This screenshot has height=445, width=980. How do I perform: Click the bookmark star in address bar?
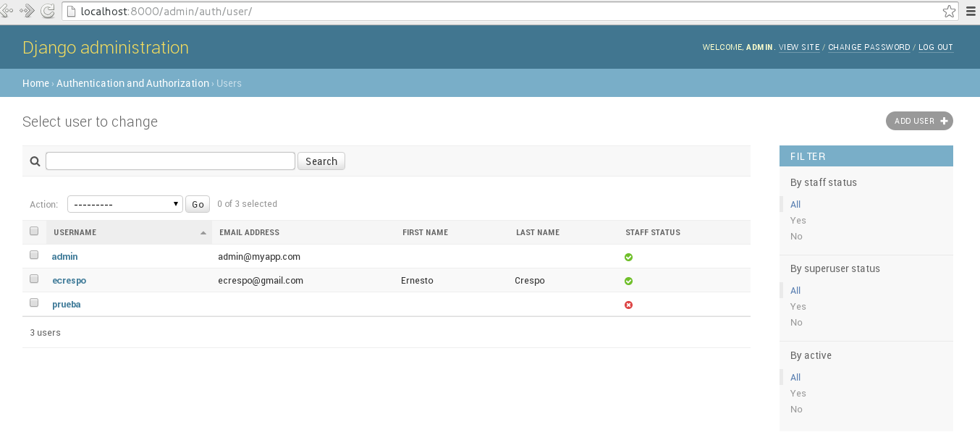[x=949, y=11]
